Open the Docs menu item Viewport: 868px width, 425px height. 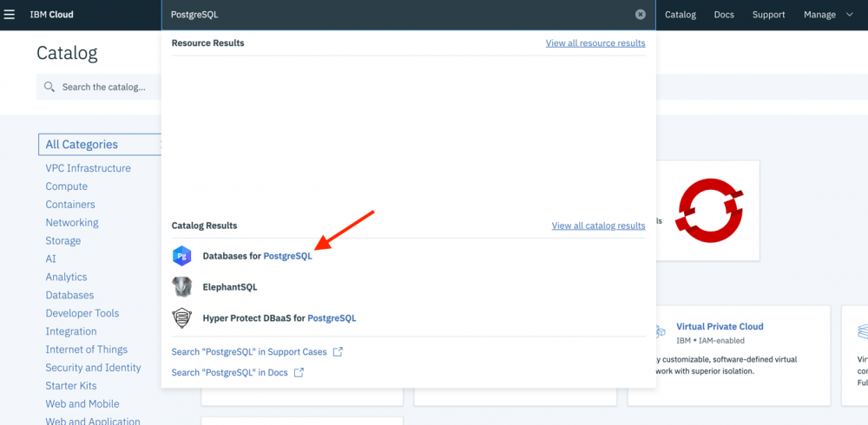tap(724, 15)
